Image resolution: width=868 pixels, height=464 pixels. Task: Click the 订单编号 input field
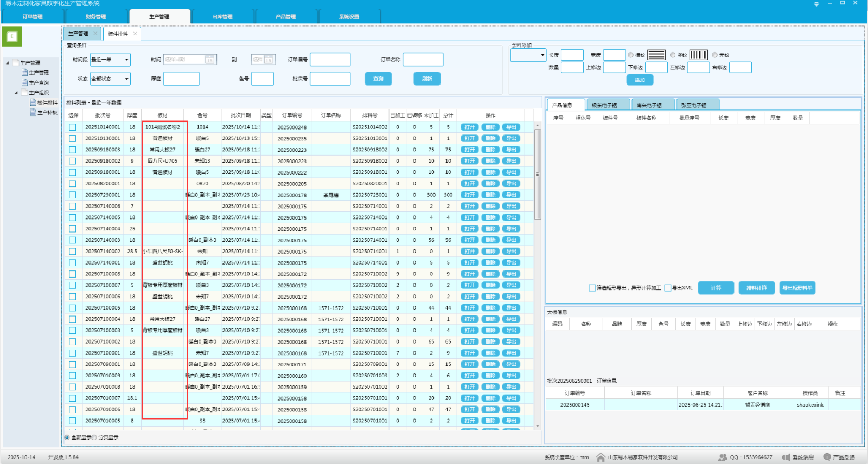click(330, 60)
